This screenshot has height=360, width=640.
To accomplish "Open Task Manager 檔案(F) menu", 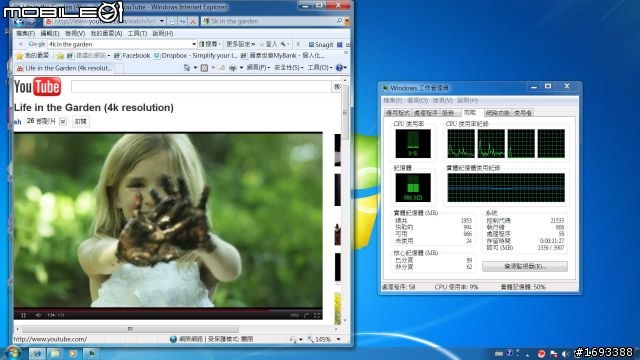I will tap(392, 100).
